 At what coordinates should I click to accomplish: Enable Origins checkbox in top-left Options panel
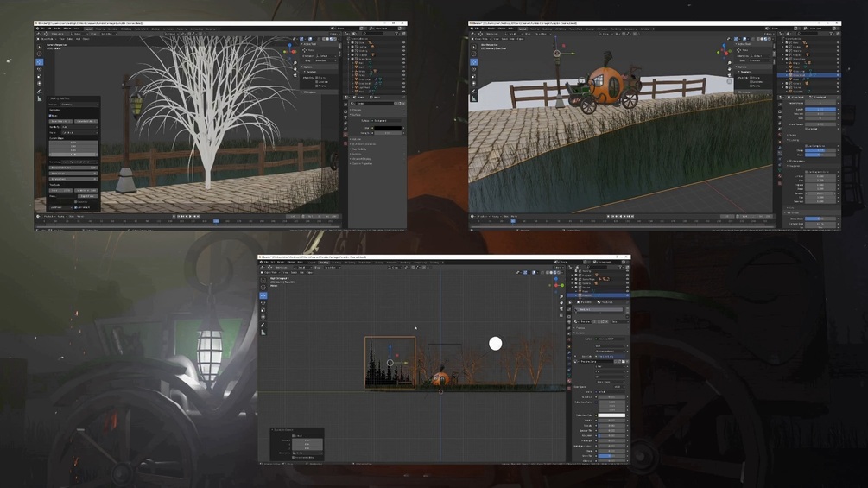coord(317,78)
